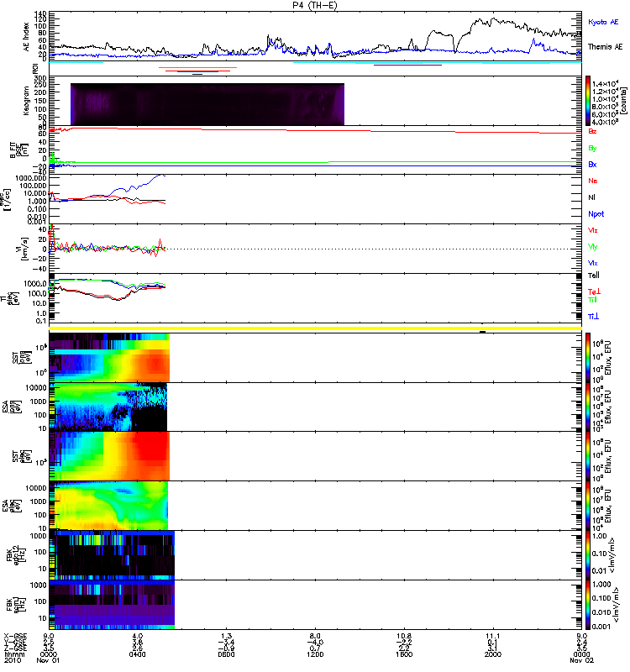Screen dimensions: 630x672
Task: Click the "Keogram" vertical axis label
Action: pos(26,101)
